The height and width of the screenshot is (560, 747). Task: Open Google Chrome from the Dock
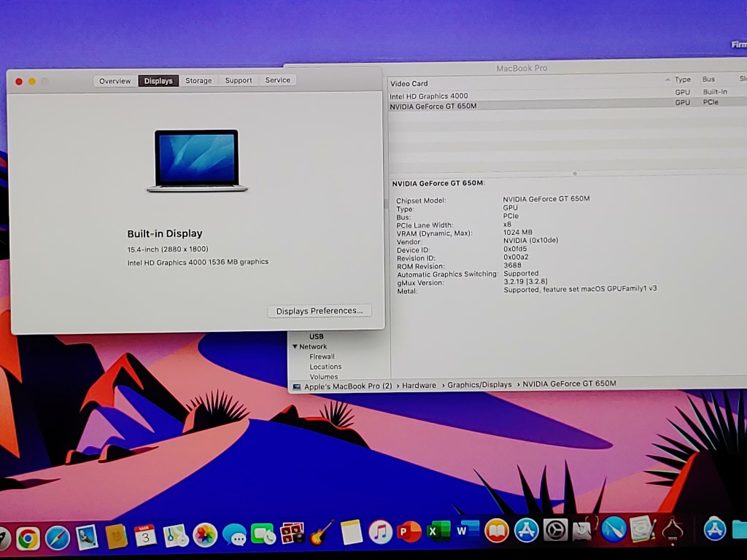tap(28, 538)
